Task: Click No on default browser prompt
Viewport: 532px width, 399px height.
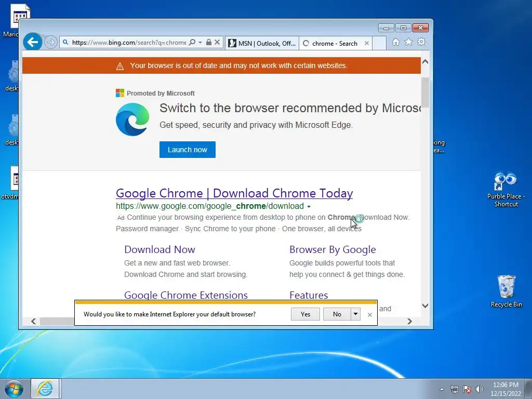Action: tap(337, 314)
